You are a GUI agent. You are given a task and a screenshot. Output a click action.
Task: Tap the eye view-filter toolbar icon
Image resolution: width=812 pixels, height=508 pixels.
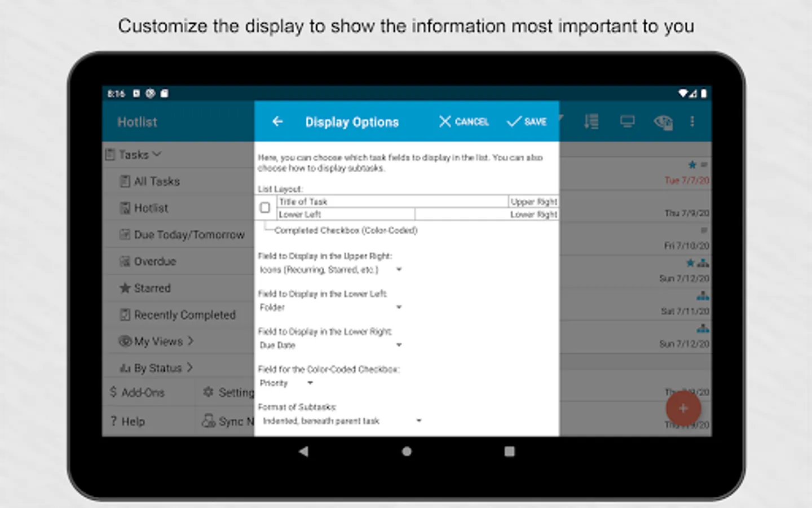coord(663,121)
